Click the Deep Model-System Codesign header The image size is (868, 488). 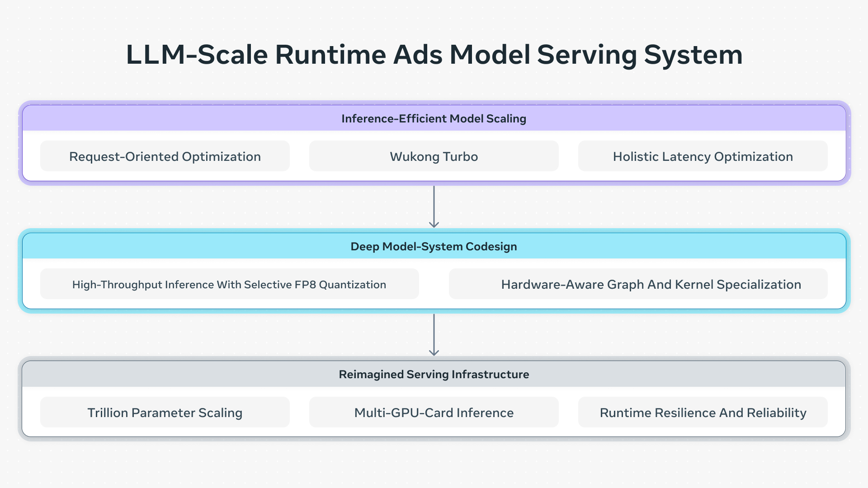434,246
